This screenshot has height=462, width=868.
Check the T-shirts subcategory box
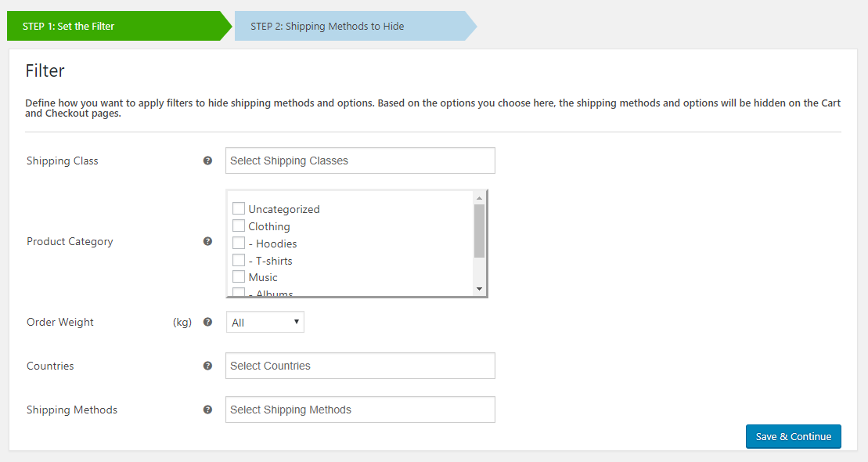point(239,260)
